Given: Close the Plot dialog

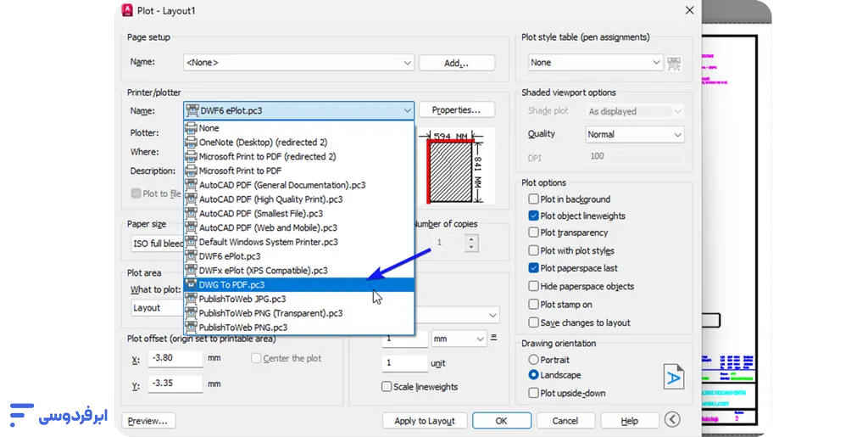Looking at the screenshot, I should [x=689, y=10].
